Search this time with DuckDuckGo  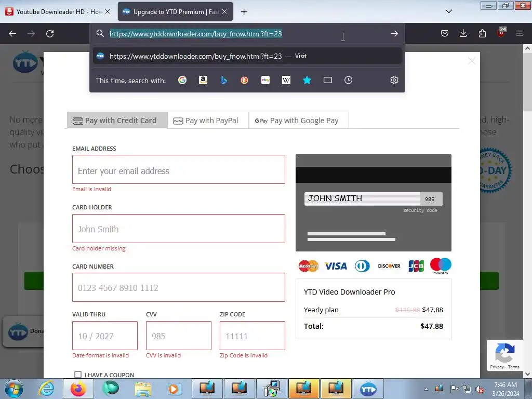(x=244, y=80)
